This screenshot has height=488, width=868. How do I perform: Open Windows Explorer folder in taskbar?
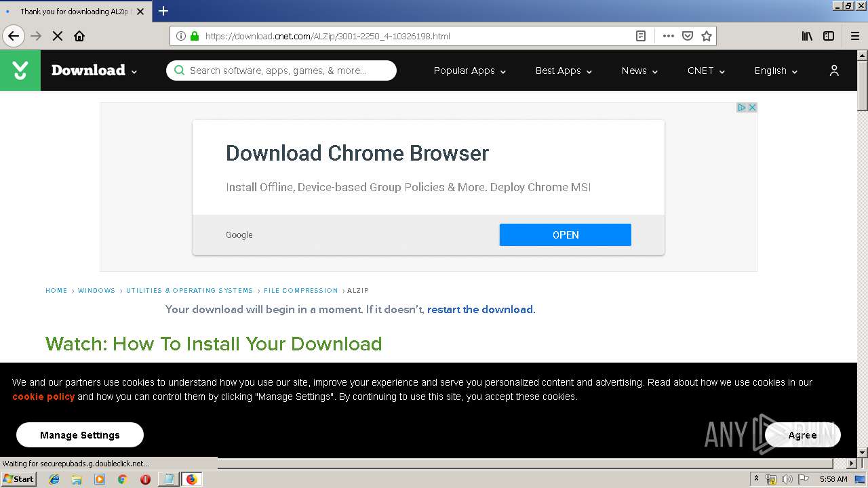77,479
